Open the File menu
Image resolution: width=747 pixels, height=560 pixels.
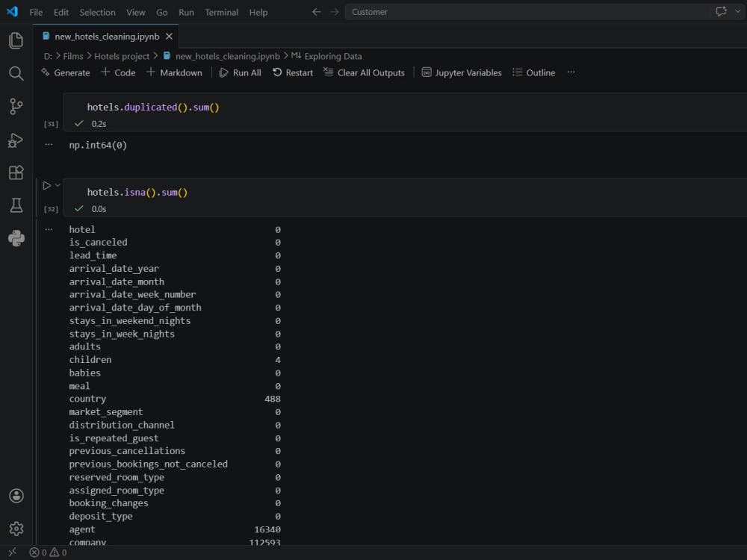(36, 13)
